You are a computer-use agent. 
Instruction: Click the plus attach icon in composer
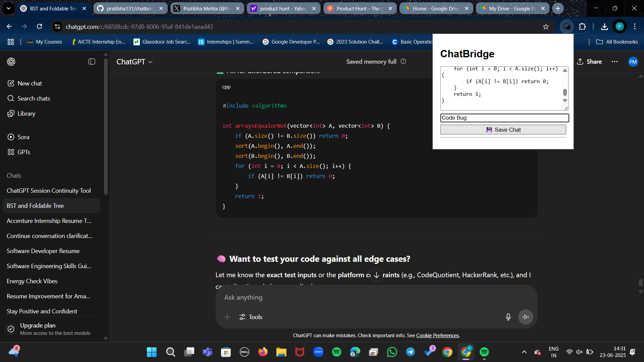point(227,317)
